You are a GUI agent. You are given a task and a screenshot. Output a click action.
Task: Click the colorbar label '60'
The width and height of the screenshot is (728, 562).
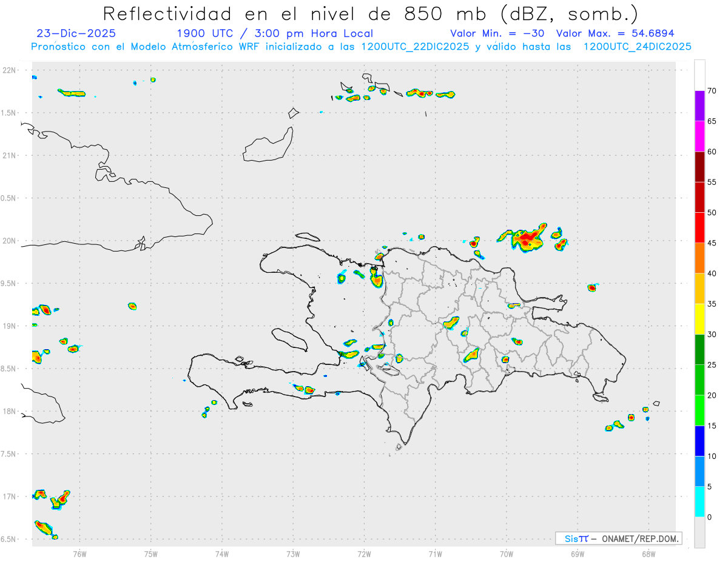point(712,152)
